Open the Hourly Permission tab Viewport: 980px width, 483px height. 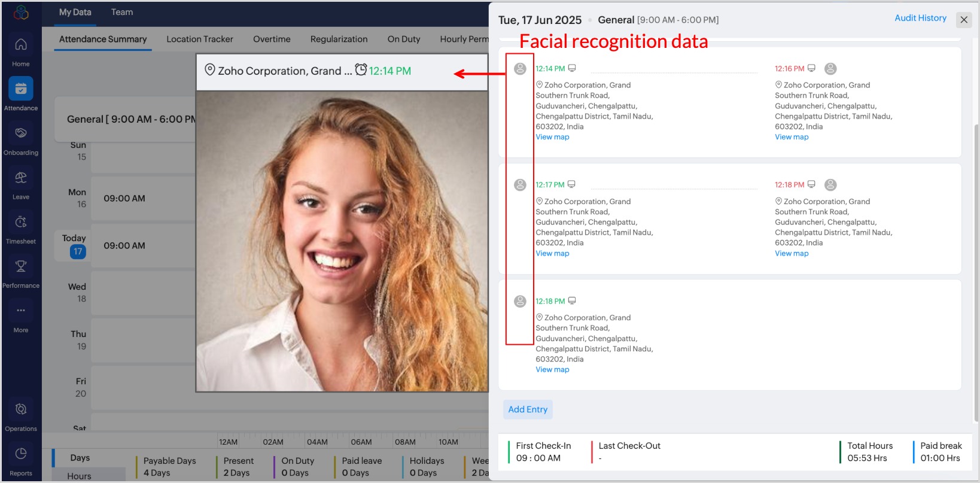(x=464, y=39)
